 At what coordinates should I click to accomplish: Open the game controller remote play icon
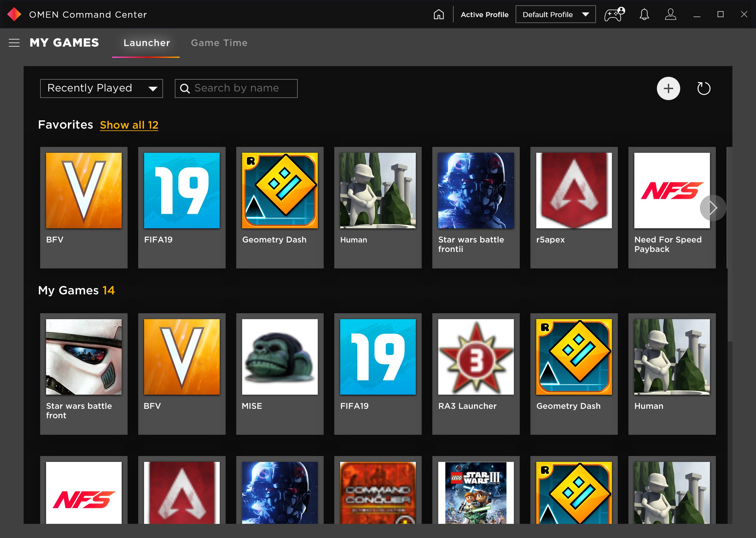click(x=614, y=14)
